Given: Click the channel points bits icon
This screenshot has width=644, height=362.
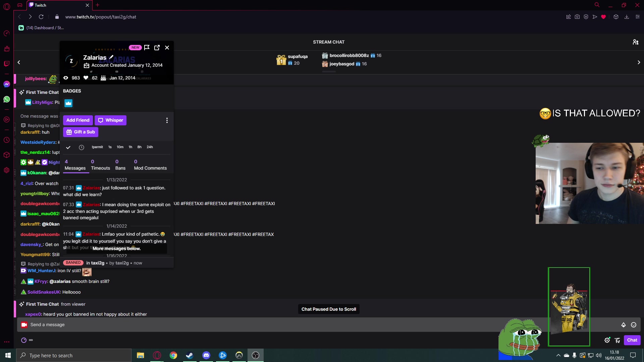Looking at the screenshot, I should [x=624, y=325].
